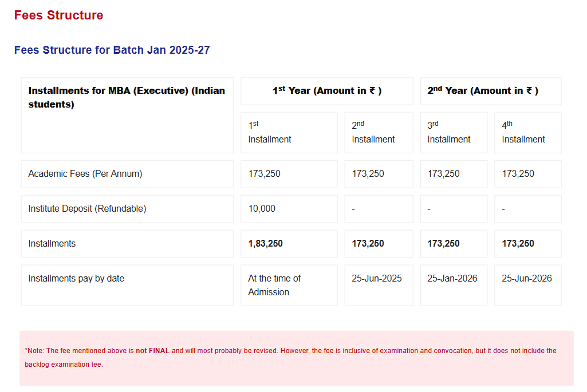This screenshot has width=587, height=392.
Task: Select 'Fees Structure for Batch Jan 2025-27' heading
Action: click(112, 50)
